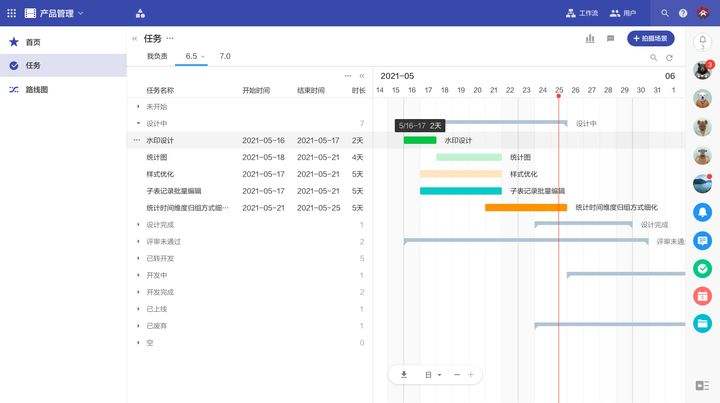Click the statistics bar chart icon
Screen dimensions: 720x403
[589, 38]
